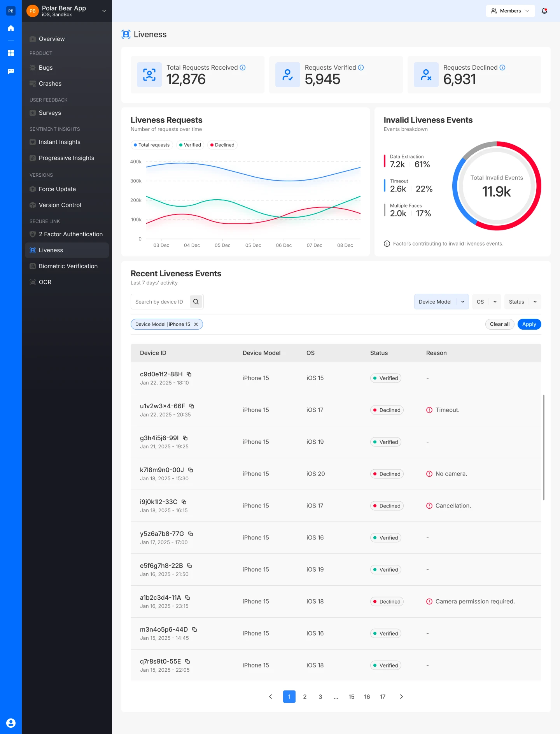Image resolution: width=560 pixels, height=734 pixels.
Task: Click the Search by device ID field
Action: (160, 302)
